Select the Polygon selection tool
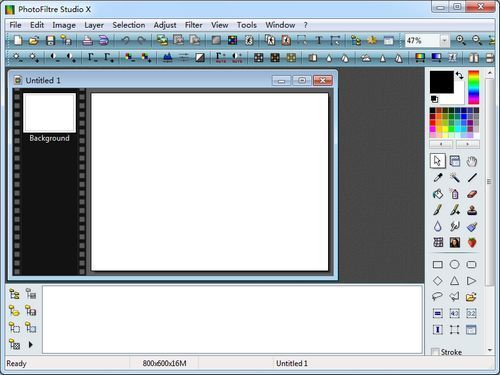This screenshot has height=375, width=500. coord(455,297)
